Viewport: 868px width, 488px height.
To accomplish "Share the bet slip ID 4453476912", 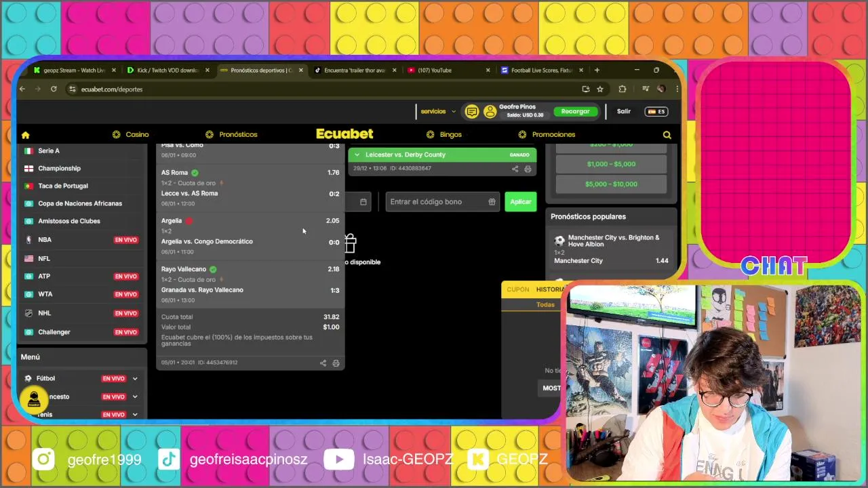I will (323, 363).
